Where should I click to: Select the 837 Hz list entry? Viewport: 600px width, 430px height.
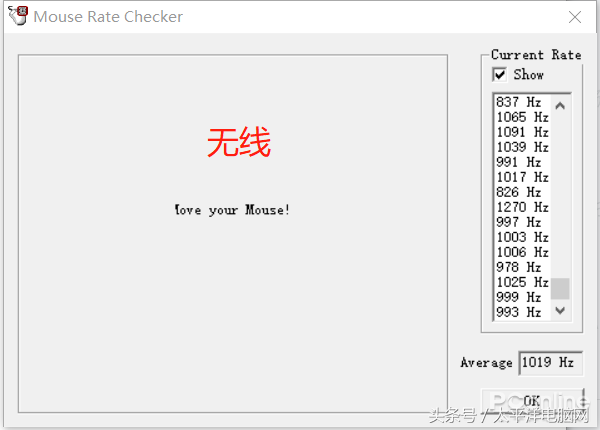(x=523, y=102)
